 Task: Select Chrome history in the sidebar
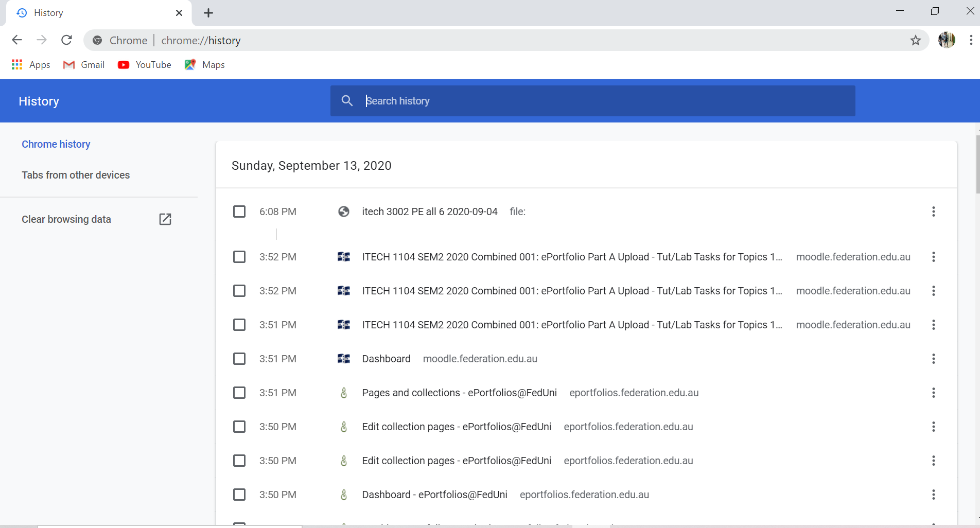[x=56, y=144]
